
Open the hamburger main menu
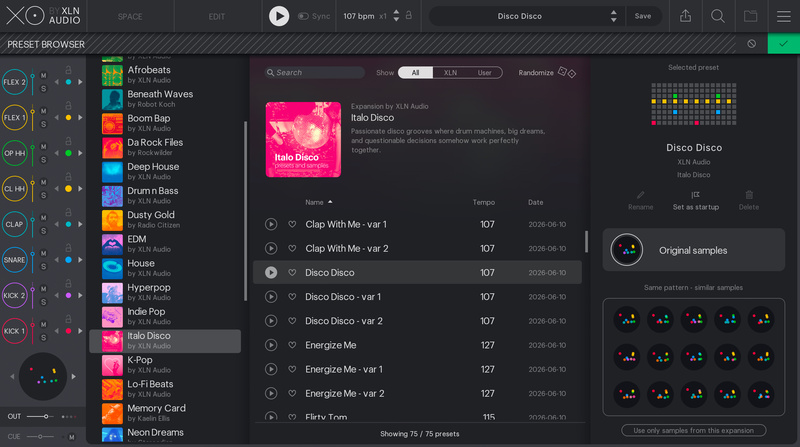(x=784, y=16)
